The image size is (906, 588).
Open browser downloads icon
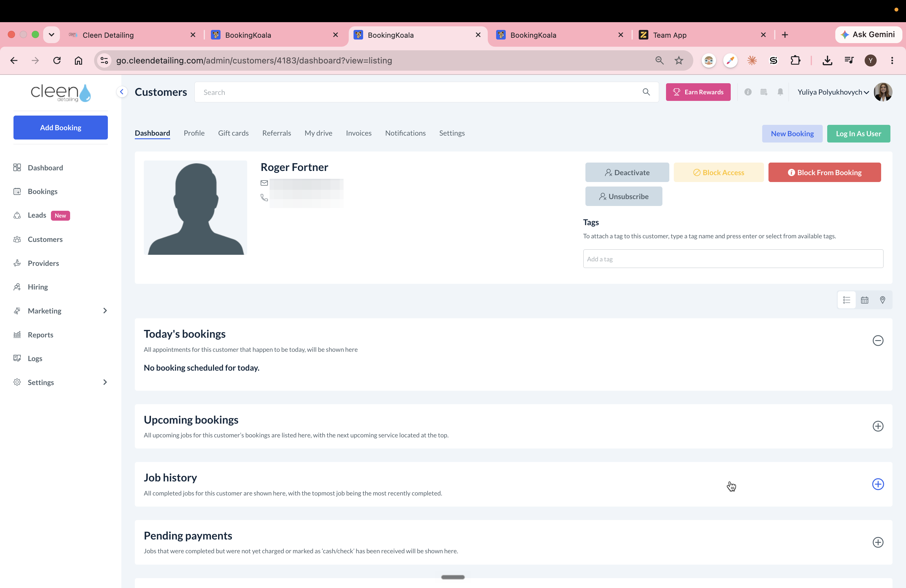point(827,60)
